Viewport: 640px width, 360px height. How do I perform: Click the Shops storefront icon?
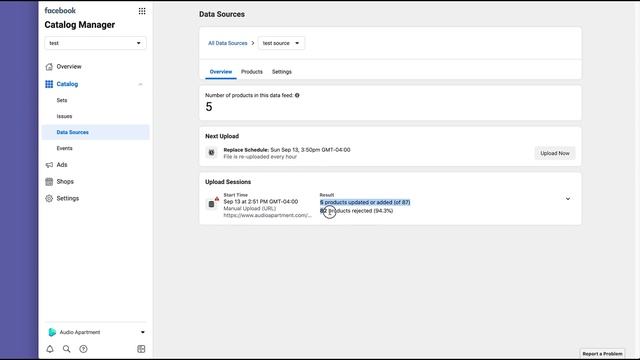[49, 182]
